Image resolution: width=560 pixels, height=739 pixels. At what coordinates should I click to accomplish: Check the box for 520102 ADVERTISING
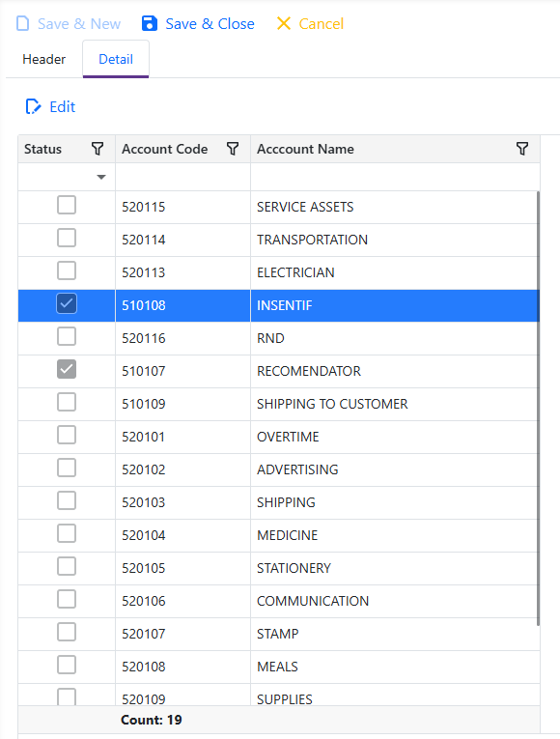(x=67, y=468)
